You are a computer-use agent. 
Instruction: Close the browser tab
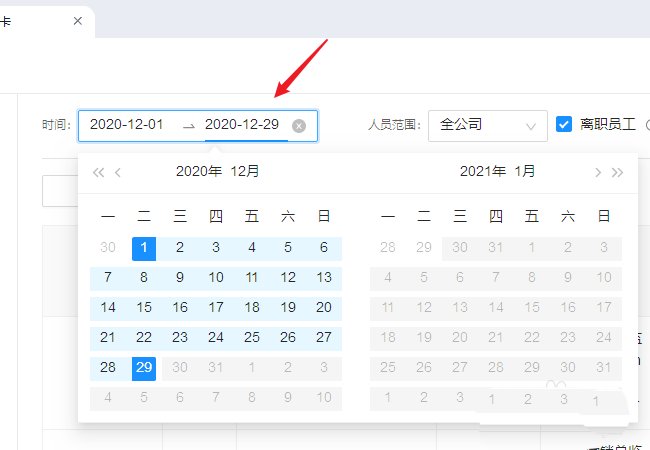(x=78, y=21)
